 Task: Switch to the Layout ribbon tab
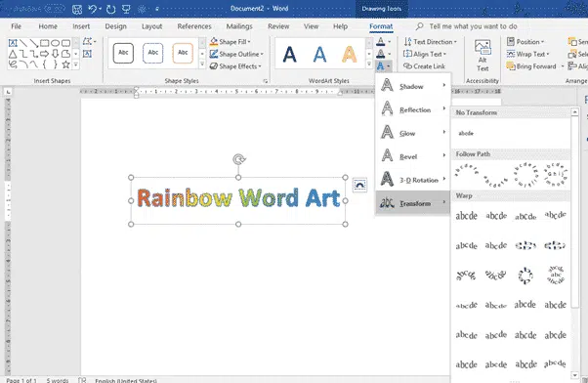click(x=151, y=26)
